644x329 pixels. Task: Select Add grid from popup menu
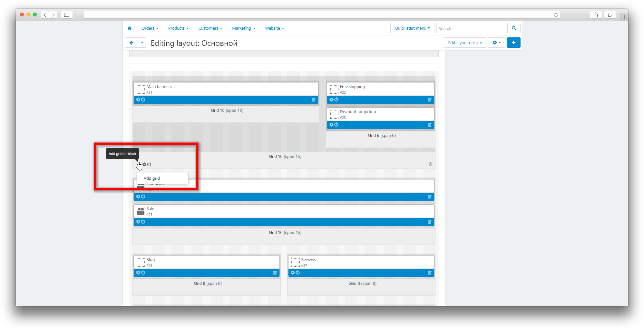coord(152,179)
